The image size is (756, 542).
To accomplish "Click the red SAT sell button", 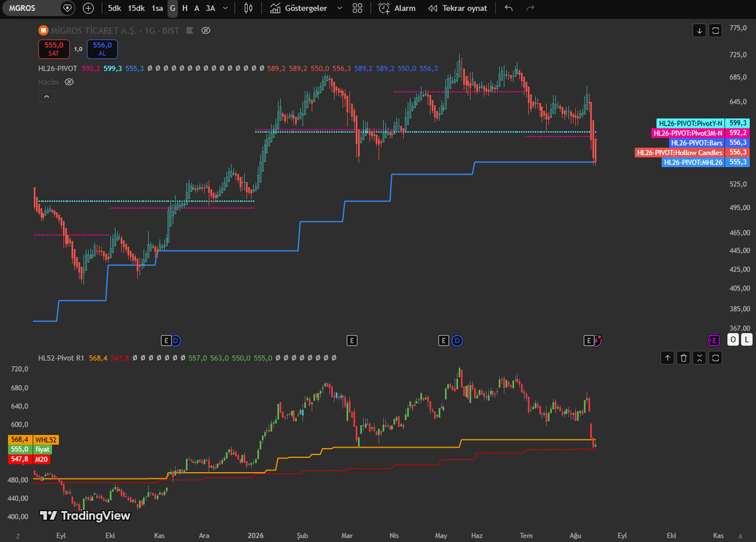I will (54, 49).
